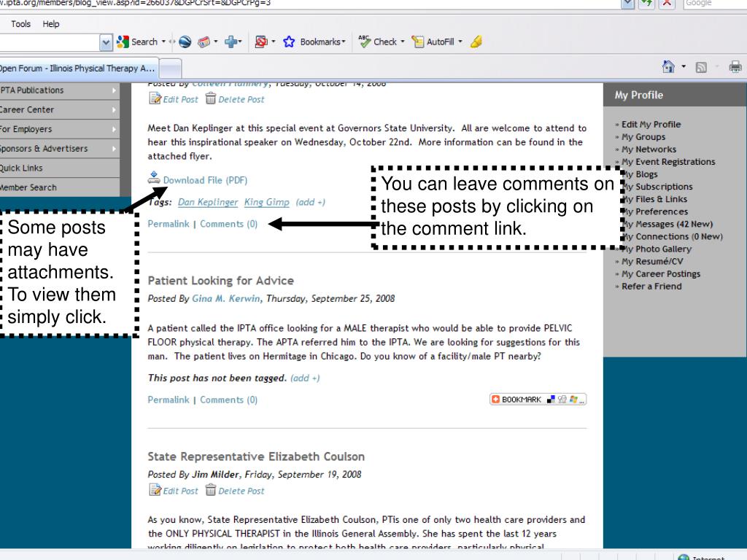Open the Quick Links sidebar item

pyautogui.click(x=59, y=168)
